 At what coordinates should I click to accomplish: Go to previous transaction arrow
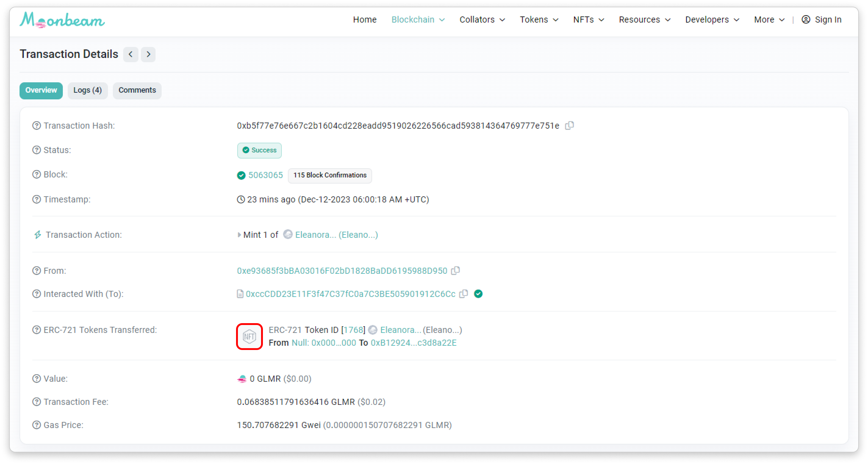point(131,54)
